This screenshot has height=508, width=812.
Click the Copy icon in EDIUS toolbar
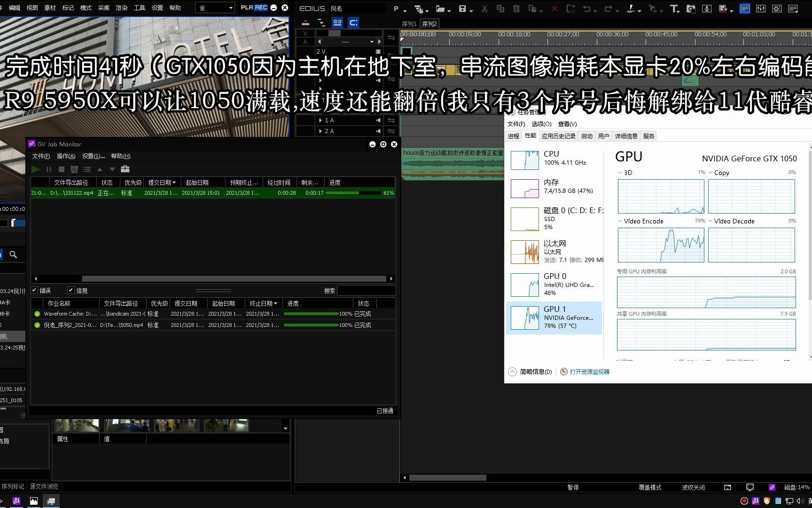click(x=500, y=8)
